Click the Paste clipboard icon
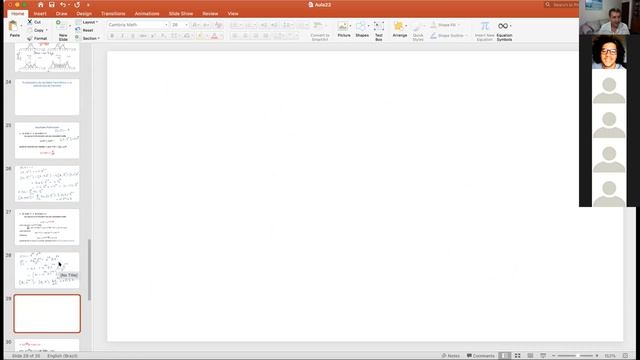 click(14, 26)
